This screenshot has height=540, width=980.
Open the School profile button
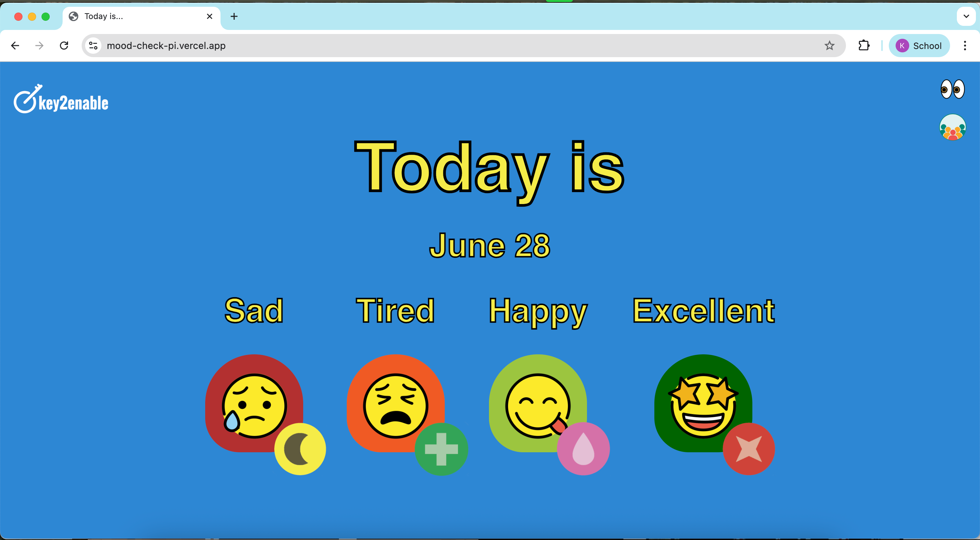(x=919, y=46)
